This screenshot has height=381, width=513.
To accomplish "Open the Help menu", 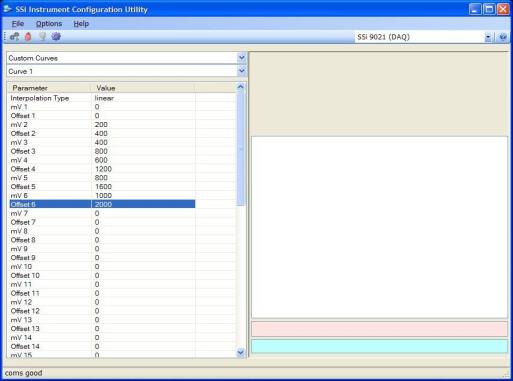I will click(81, 24).
